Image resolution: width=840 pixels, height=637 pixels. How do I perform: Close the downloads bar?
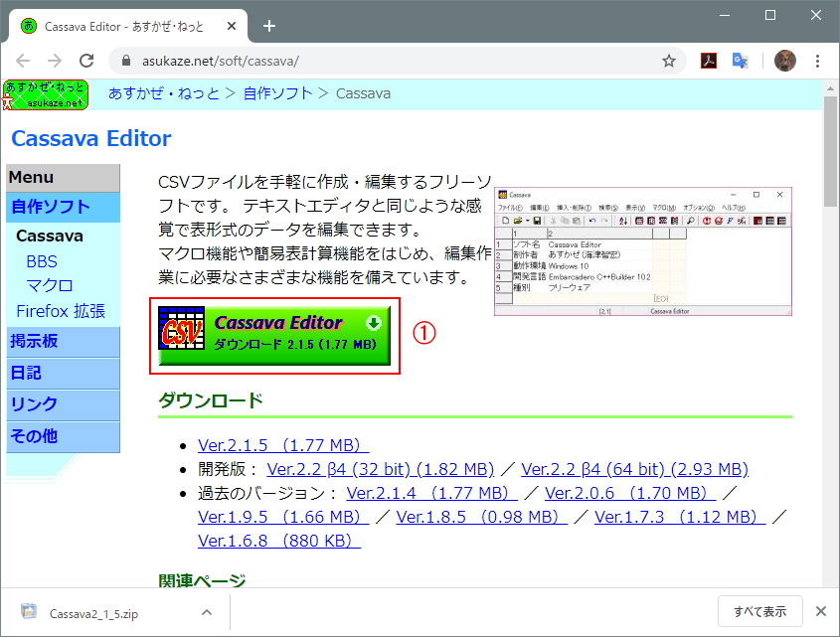tap(820, 611)
